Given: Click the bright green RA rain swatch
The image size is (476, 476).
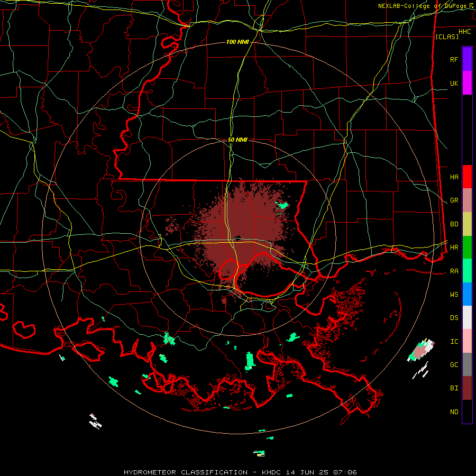Looking at the screenshot, I should tap(467, 271).
